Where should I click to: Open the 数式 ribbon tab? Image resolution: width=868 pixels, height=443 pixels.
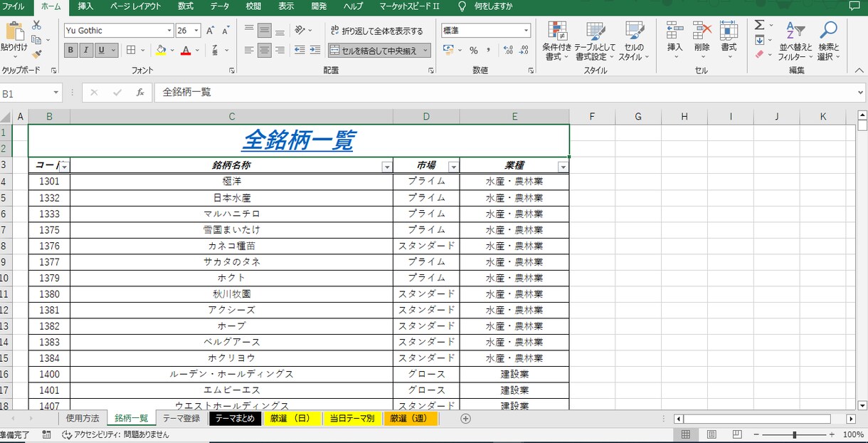pos(186,6)
